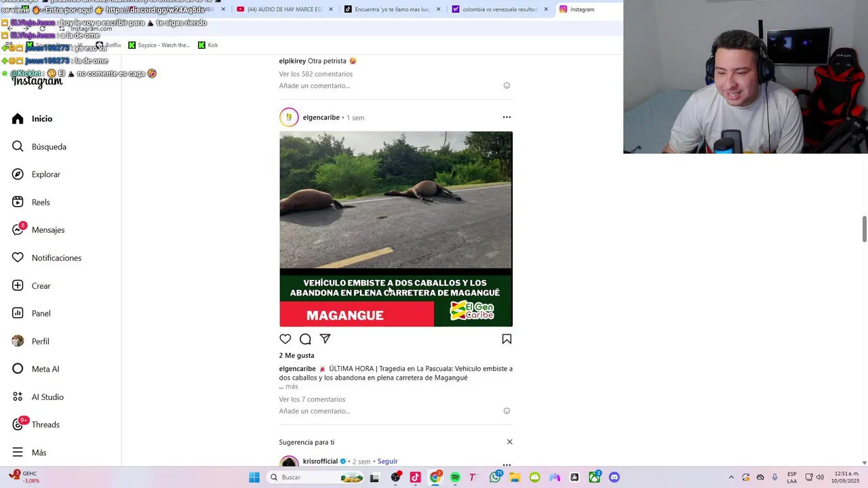Open emoji picker on elgencaribe comment field
Screen dimensions: 868x488
tap(507, 411)
